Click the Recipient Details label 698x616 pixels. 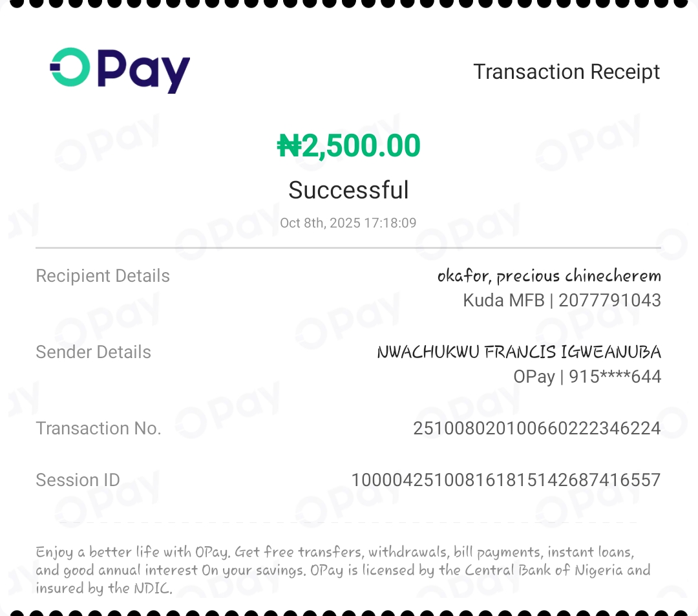103,276
